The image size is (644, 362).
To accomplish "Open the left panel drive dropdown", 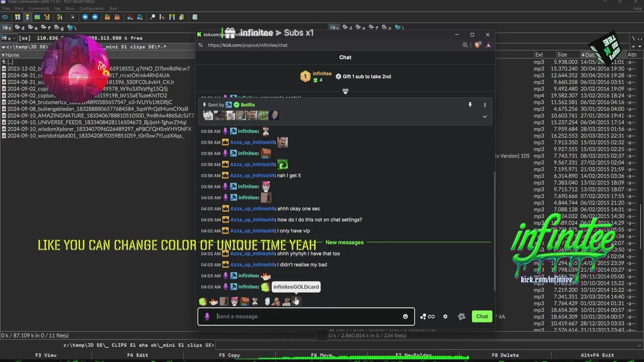I will pyautogui.click(x=9, y=38).
